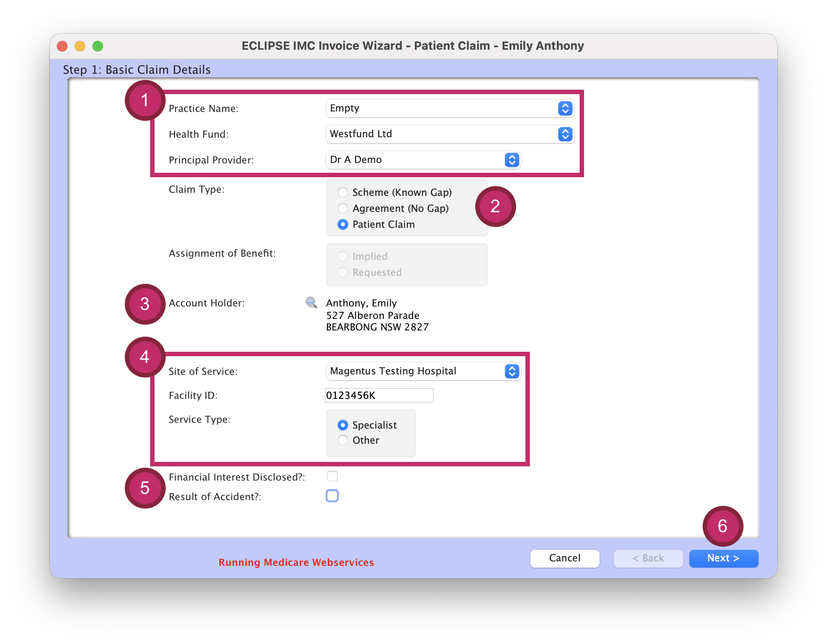This screenshot has width=827, height=644.
Task: Click the BEARBONG NSW 2827 text
Action: [378, 327]
